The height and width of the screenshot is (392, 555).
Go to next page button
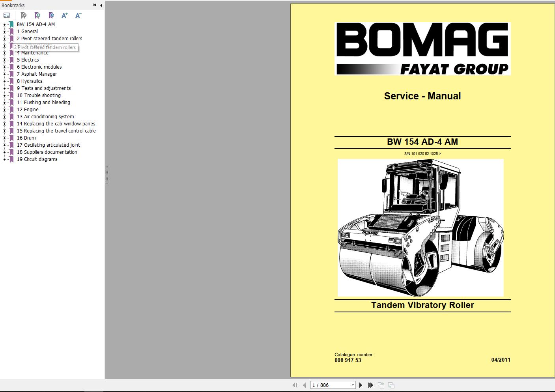coord(361,385)
